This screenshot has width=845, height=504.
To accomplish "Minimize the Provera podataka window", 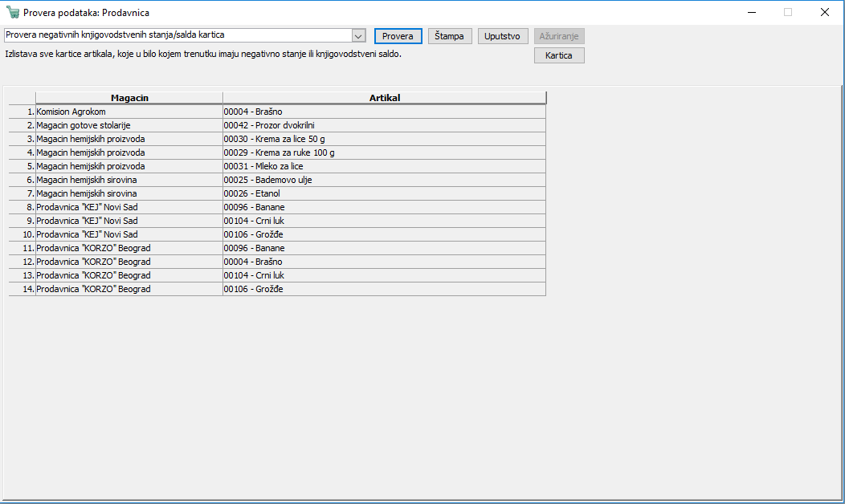I will (x=752, y=12).
